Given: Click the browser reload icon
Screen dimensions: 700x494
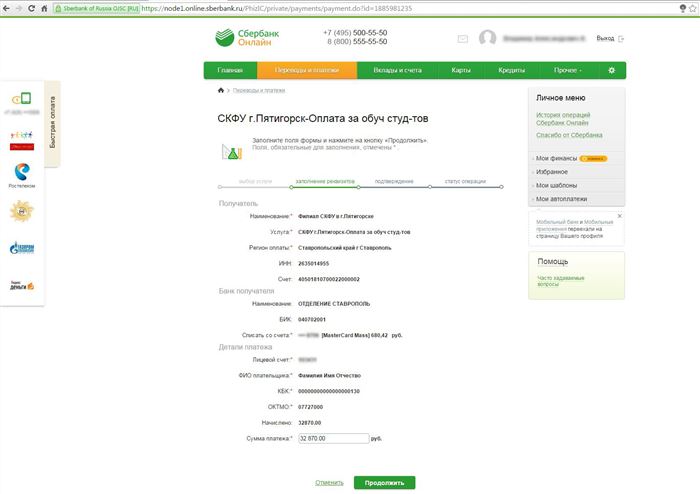Looking at the screenshot, I should pyautogui.click(x=31, y=8).
